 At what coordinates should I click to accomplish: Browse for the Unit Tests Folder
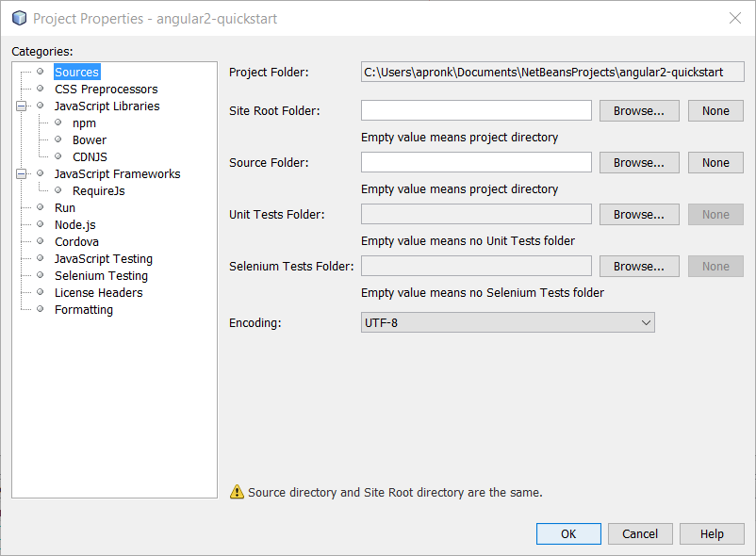point(638,214)
